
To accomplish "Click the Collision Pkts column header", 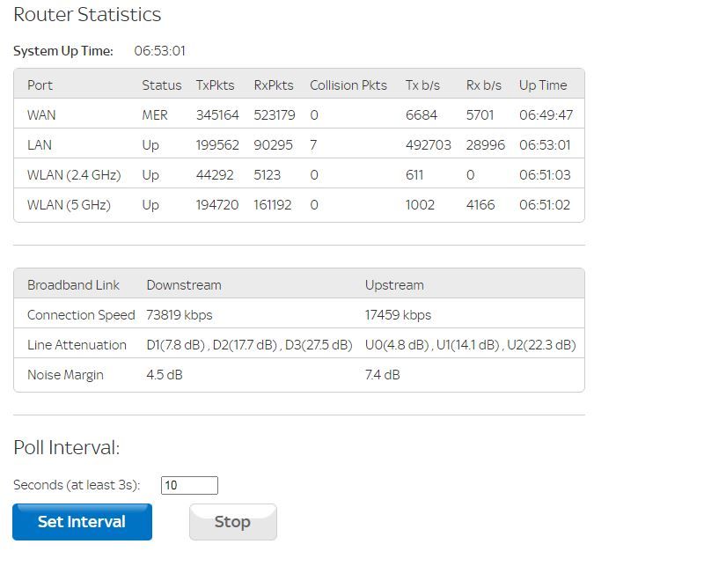I will click(348, 85).
